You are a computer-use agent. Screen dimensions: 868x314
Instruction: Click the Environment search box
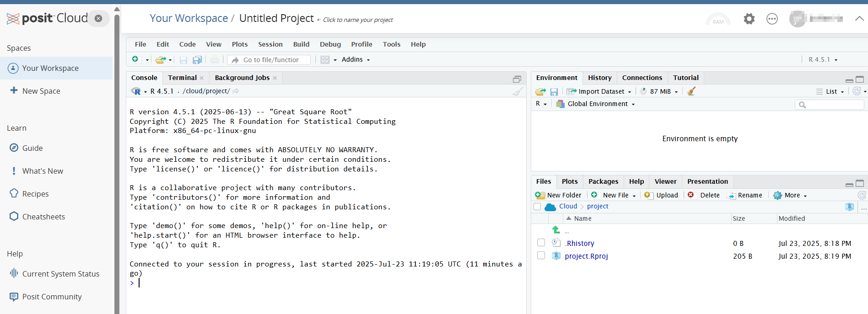tap(830, 105)
